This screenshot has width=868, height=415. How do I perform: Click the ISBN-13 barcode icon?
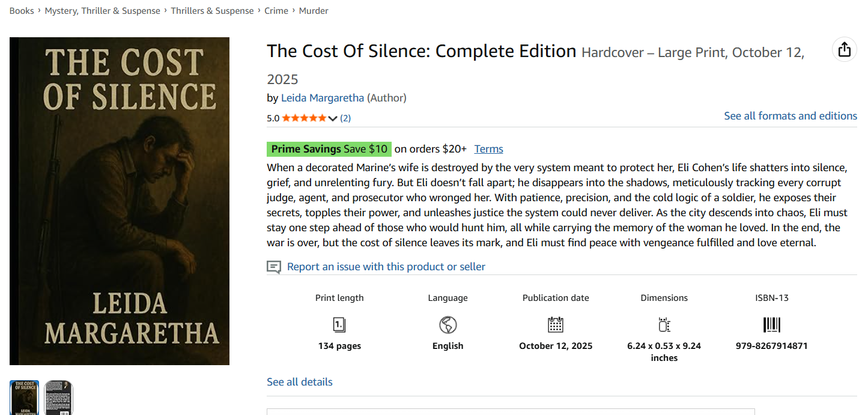point(772,325)
